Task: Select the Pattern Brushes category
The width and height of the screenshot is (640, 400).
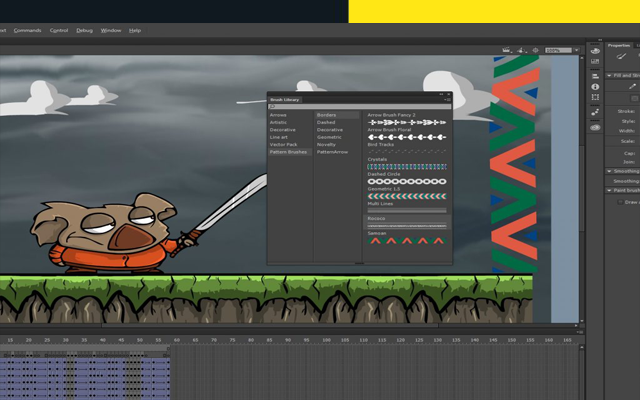Action: click(289, 151)
